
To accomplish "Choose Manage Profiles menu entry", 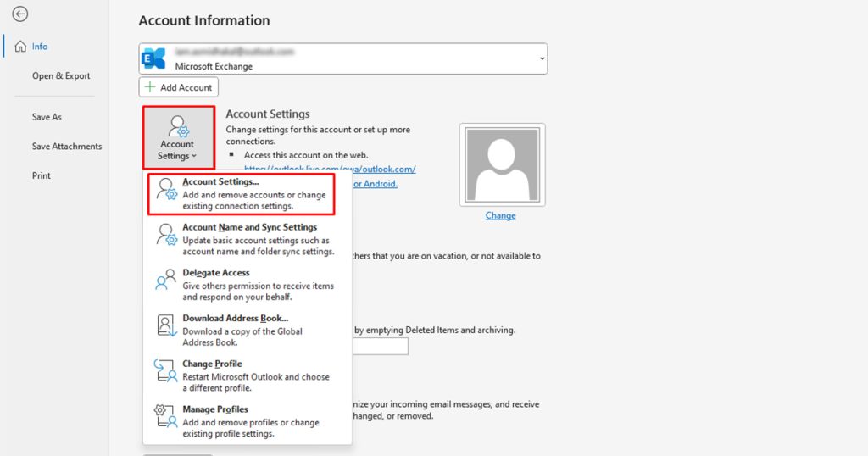I will [x=247, y=420].
